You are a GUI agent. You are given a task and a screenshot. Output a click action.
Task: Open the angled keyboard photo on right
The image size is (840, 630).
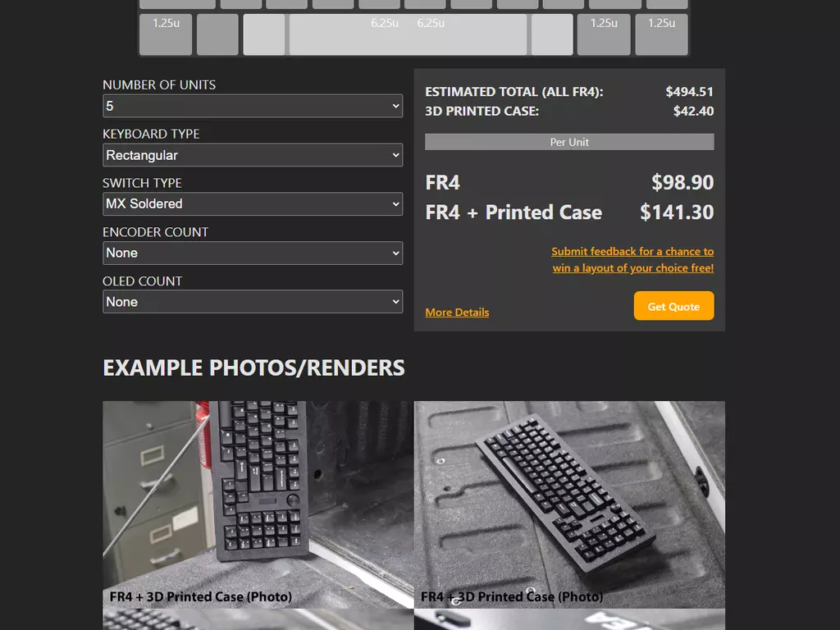point(569,504)
